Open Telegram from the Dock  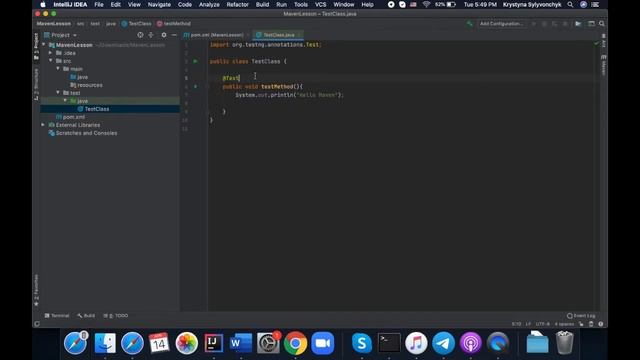point(443,343)
